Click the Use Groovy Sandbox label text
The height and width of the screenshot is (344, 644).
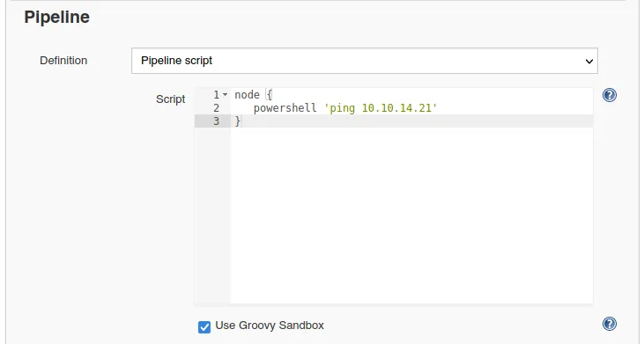(x=270, y=326)
